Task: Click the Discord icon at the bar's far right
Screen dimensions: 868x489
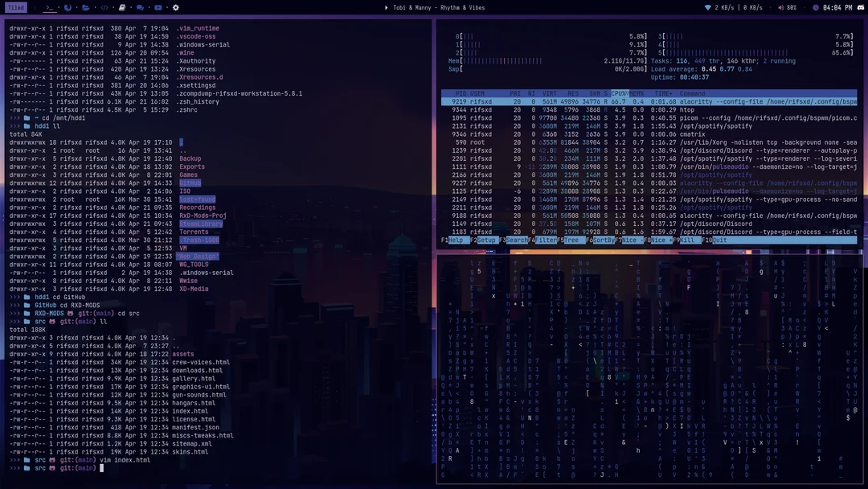Action: tap(860, 6)
